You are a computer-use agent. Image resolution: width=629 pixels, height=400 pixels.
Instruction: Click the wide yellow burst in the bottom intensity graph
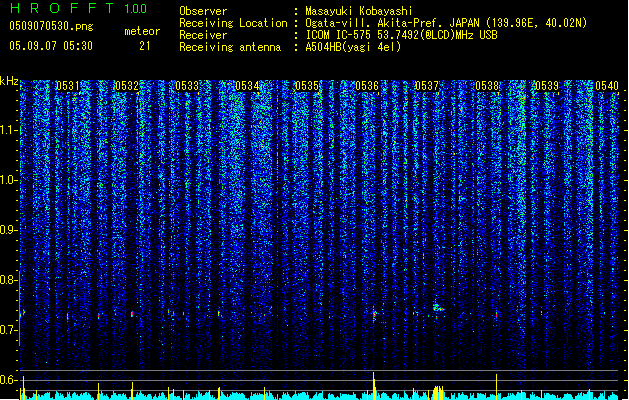(438, 392)
